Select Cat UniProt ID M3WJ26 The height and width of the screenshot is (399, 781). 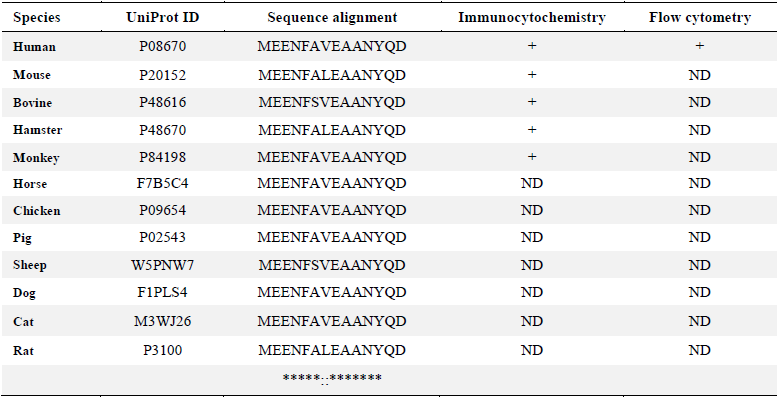162,321
